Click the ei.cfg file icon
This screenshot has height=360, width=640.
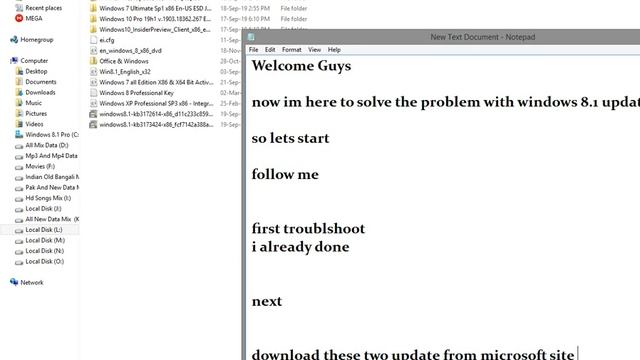(x=93, y=40)
